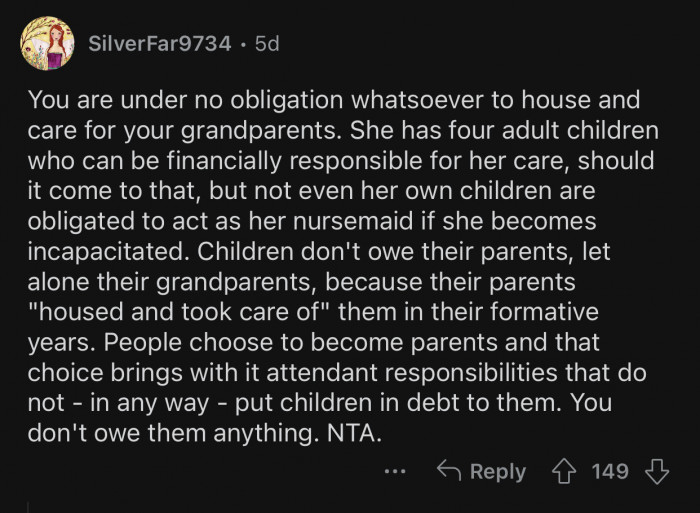The image size is (700, 513).
Task: Open the three-dot more options menu
Action: point(395,471)
